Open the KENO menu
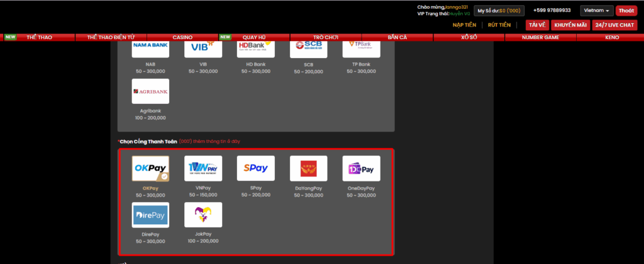The height and width of the screenshot is (264, 644). [x=612, y=37]
